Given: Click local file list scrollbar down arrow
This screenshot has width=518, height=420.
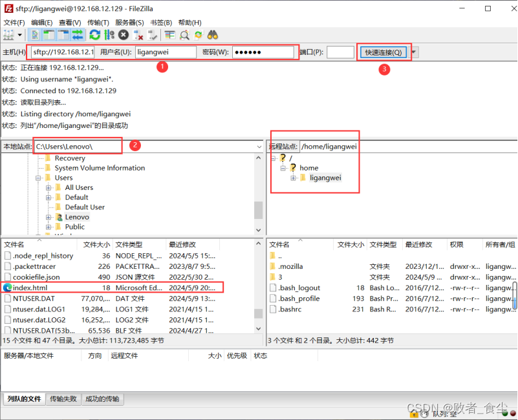Looking at the screenshot, I should pos(258,329).
